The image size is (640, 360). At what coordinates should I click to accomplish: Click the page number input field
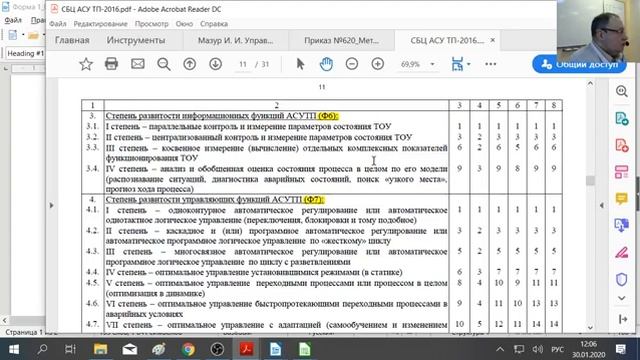243,64
